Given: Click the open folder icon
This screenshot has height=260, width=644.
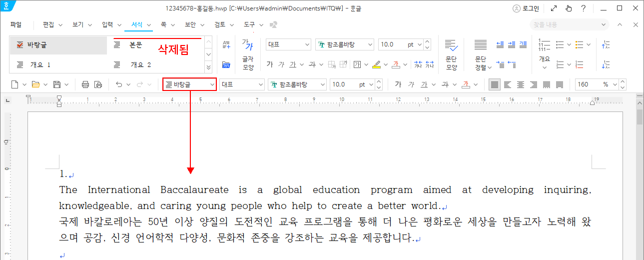Looking at the screenshot, I should click(x=35, y=84).
